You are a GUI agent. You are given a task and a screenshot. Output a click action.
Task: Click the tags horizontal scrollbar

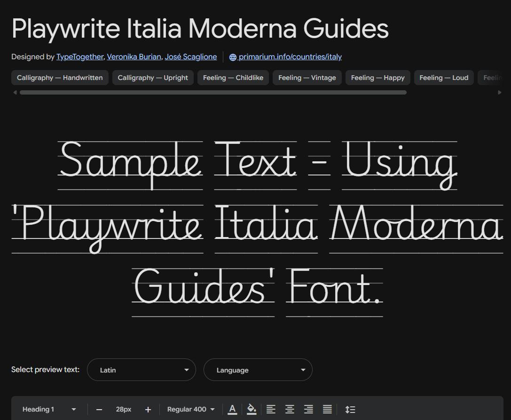[213, 93]
